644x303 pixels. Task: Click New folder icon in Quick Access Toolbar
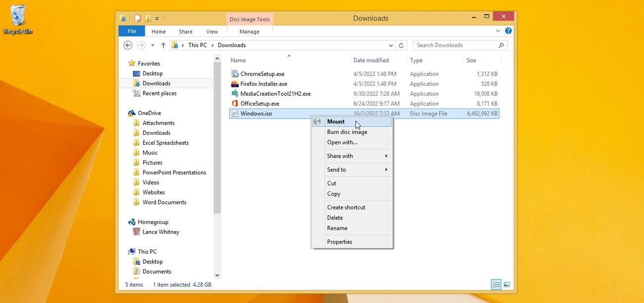tap(148, 18)
